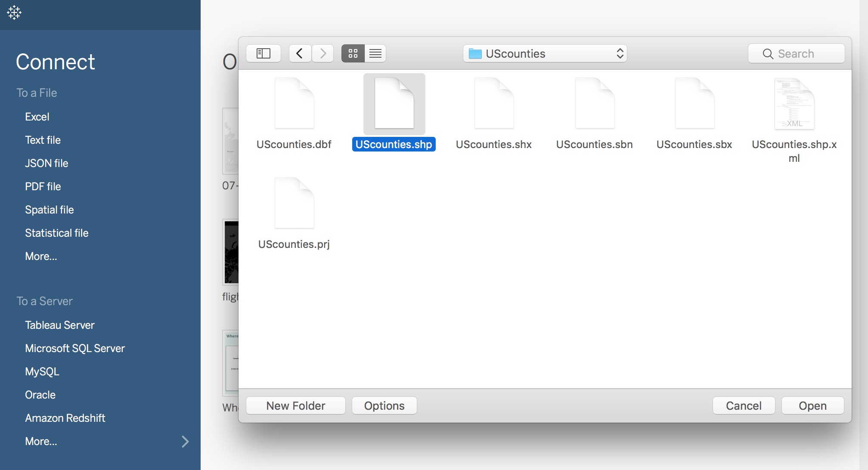Select the UScounties.shx file icon
This screenshot has width=868, height=470.
(494, 104)
